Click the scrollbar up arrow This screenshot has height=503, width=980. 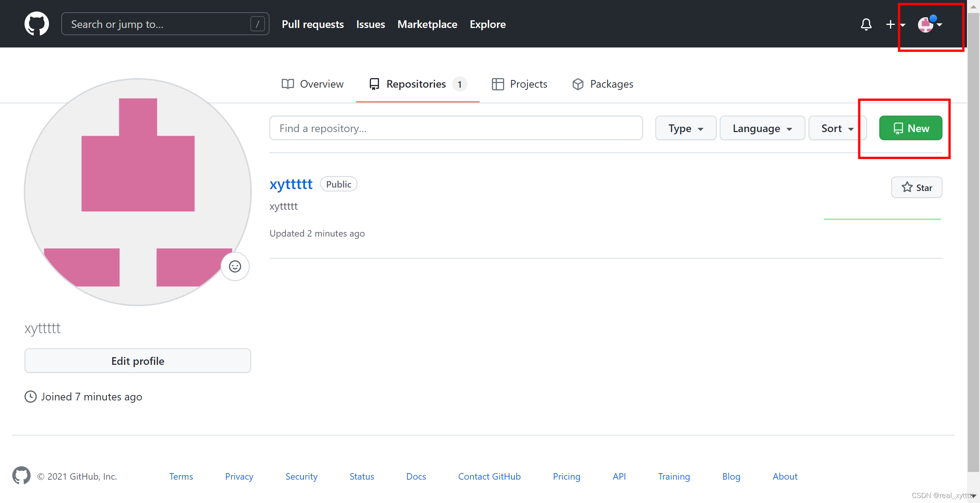coord(973,6)
